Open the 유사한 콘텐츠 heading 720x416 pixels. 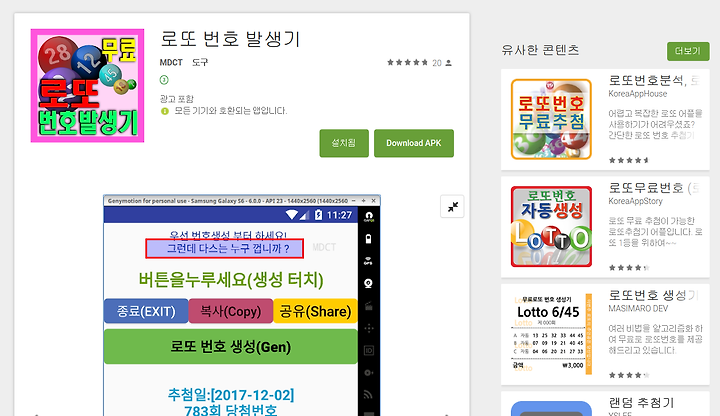click(540, 50)
